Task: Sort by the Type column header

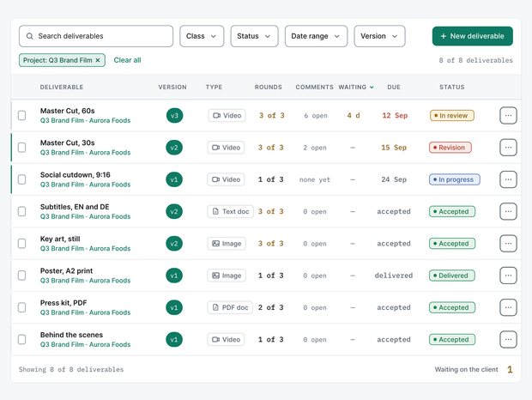Action: [214, 88]
